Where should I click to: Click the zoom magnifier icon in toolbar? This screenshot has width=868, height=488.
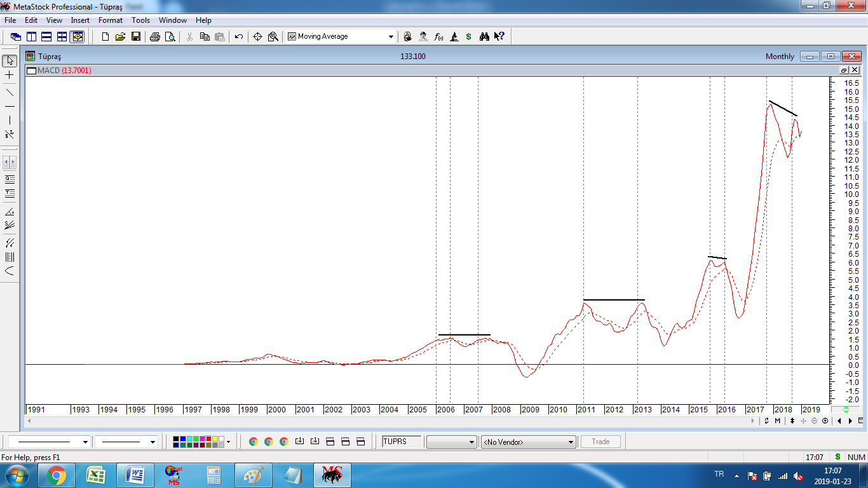pyautogui.click(x=273, y=37)
